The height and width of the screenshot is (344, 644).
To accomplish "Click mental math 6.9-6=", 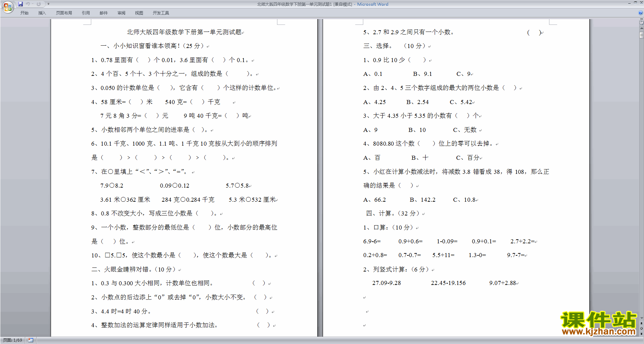I will coord(372,241).
